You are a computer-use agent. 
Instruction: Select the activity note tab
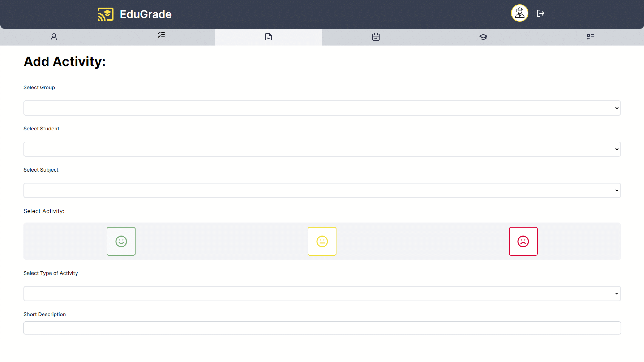269,37
